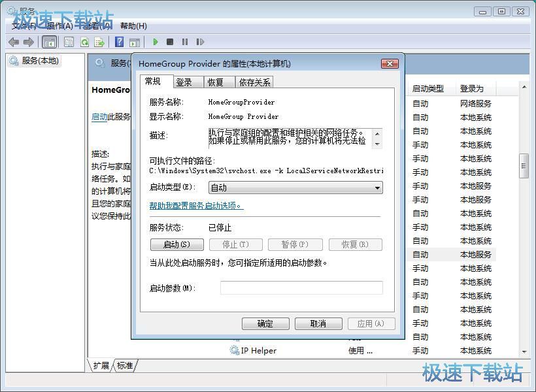Toggle the action pane toolbar icon
The image size is (536, 392).
pos(135,42)
